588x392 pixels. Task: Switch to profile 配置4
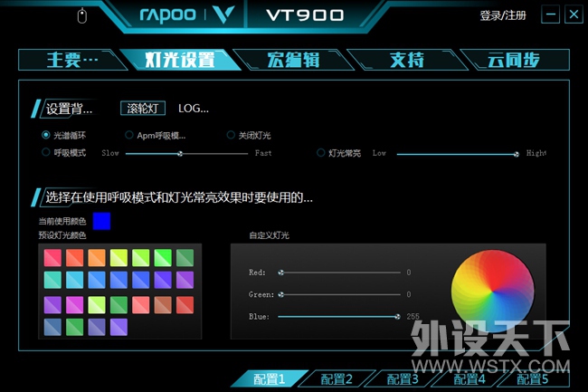[469, 379]
